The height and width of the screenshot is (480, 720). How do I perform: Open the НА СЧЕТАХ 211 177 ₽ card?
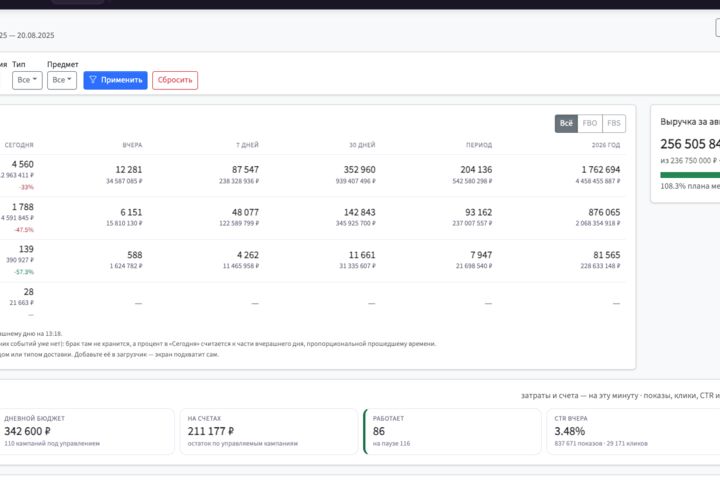coord(269,431)
